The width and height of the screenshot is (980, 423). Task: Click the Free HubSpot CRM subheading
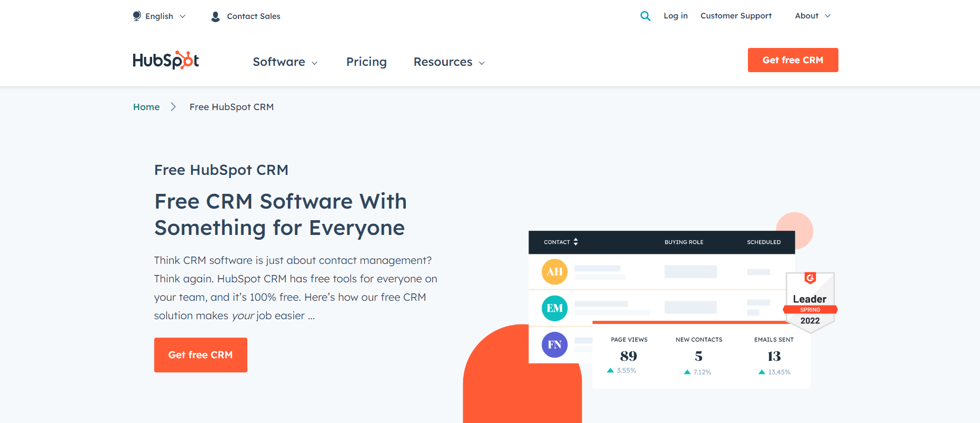coord(221,170)
